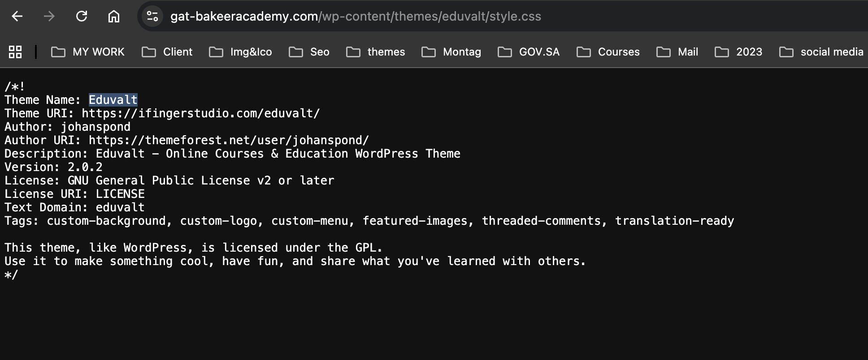Click the themeforest.net author URI text
The height and width of the screenshot is (360, 868).
[229, 140]
